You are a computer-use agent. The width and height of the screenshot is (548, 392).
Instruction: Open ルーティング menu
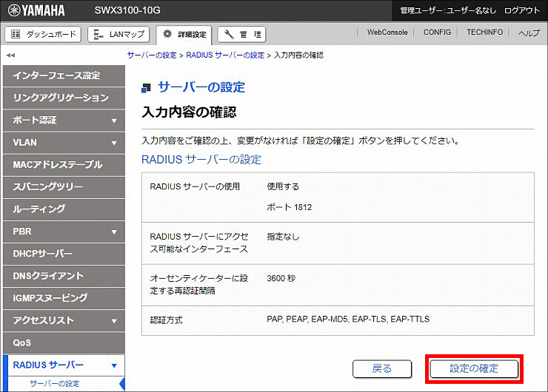pyautogui.click(x=64, y=209)
